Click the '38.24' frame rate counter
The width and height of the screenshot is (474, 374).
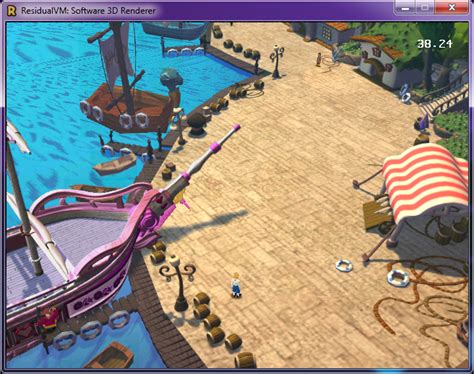point(435,44)
